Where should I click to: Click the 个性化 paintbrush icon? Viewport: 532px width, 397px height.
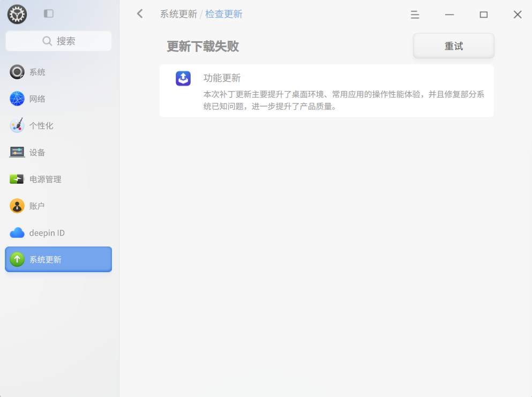17,125
